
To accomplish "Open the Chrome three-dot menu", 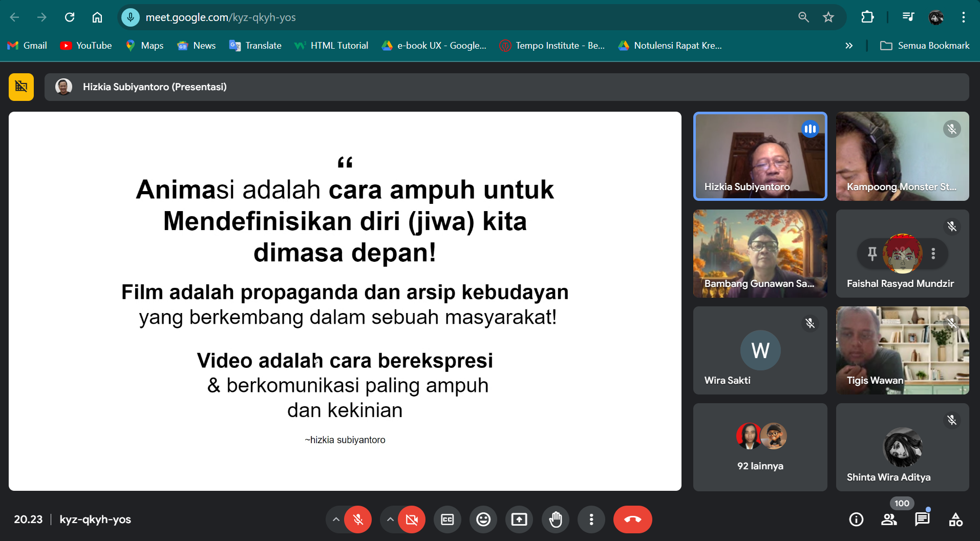I will pyautogui.click(x=964, y=17).
